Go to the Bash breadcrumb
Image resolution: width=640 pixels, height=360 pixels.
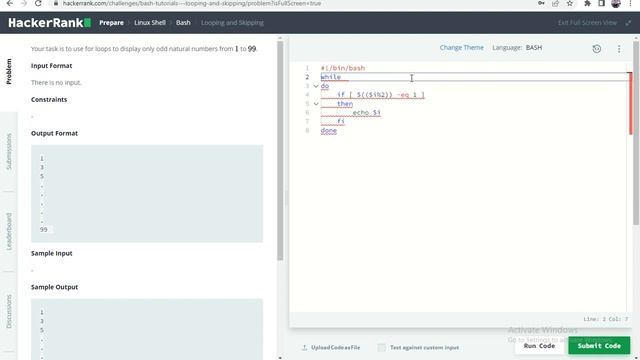point(183,23)
